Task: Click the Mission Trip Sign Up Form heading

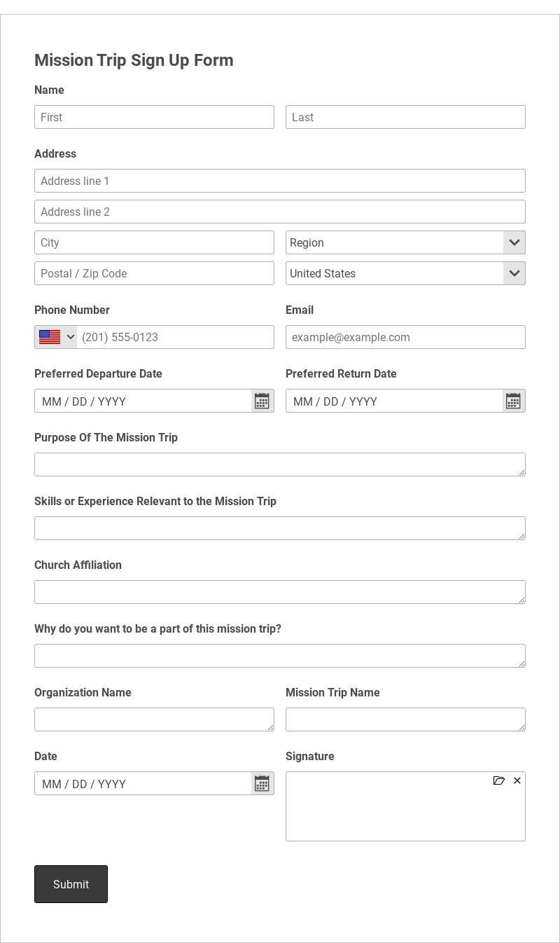Action: coord(134,60)
